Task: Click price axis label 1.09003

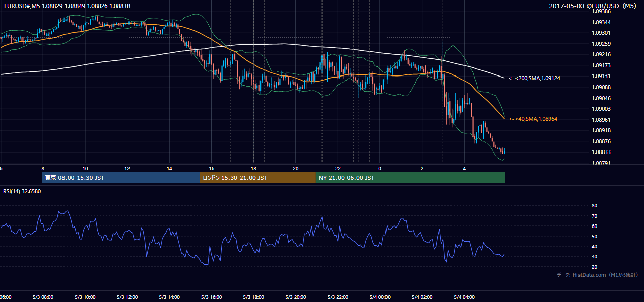Action: (601, 109)
